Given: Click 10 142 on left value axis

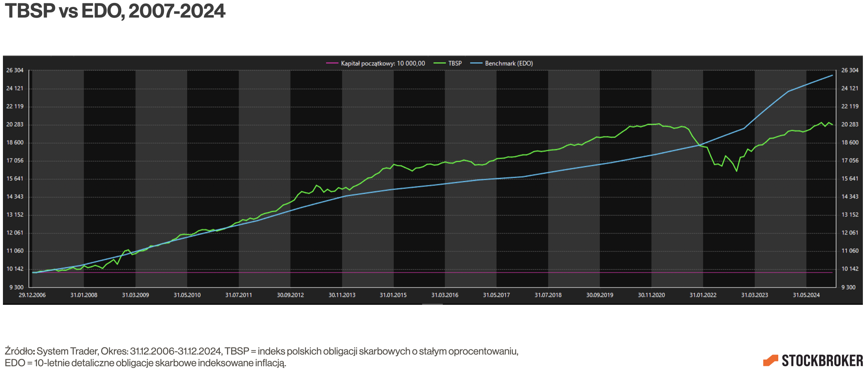Looking at the screenshot, I should tap(15, 269).
